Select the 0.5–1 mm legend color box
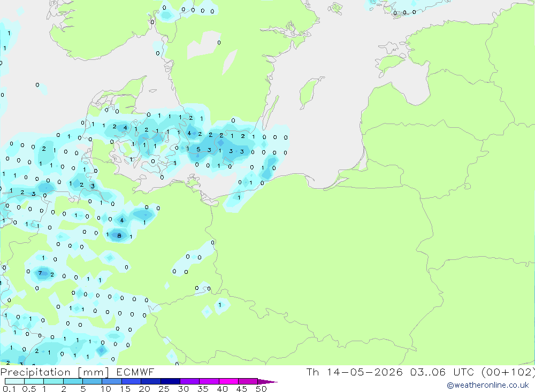The image size is (535, 392). coord(34,381)
